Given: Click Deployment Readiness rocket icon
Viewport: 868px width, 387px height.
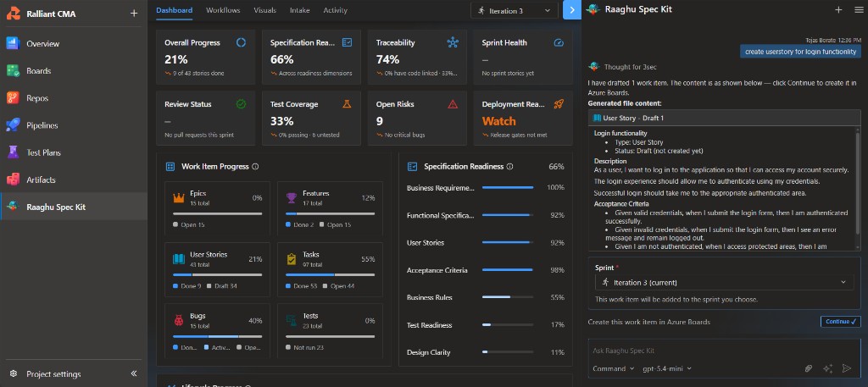Looking at the screenshot, I should coord(558,104).
